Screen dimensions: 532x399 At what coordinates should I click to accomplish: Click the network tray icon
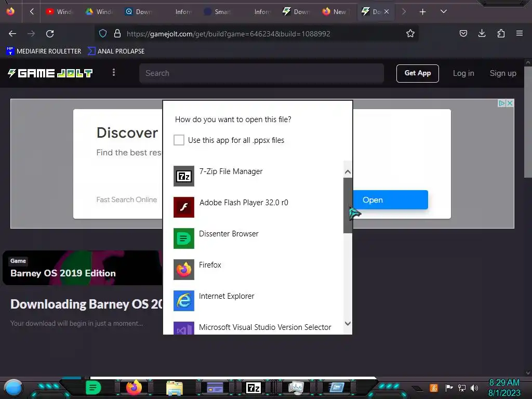tap(461, 388)
